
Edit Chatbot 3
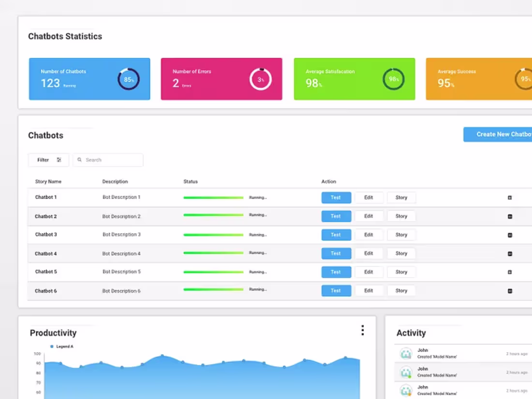point(369,235)
